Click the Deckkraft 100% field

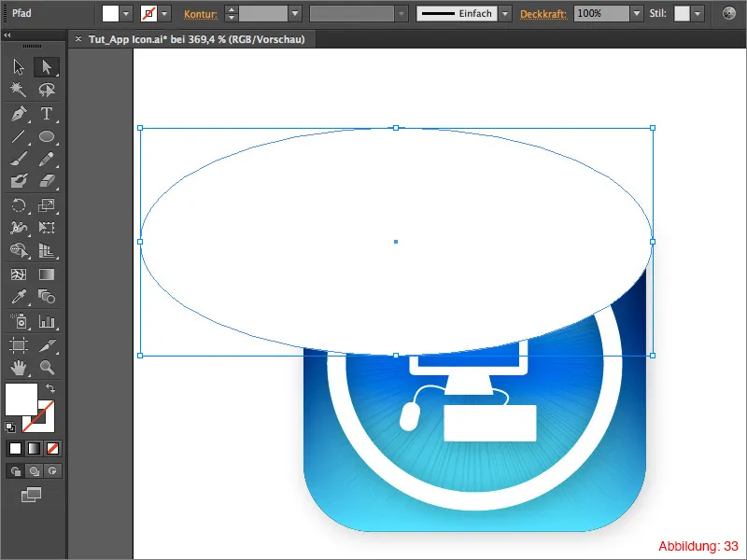(601, 14)
